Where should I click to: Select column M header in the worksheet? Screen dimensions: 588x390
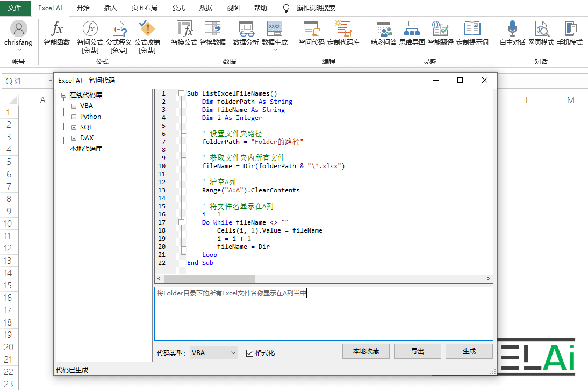pyautogui.click(x=570, y=100)
